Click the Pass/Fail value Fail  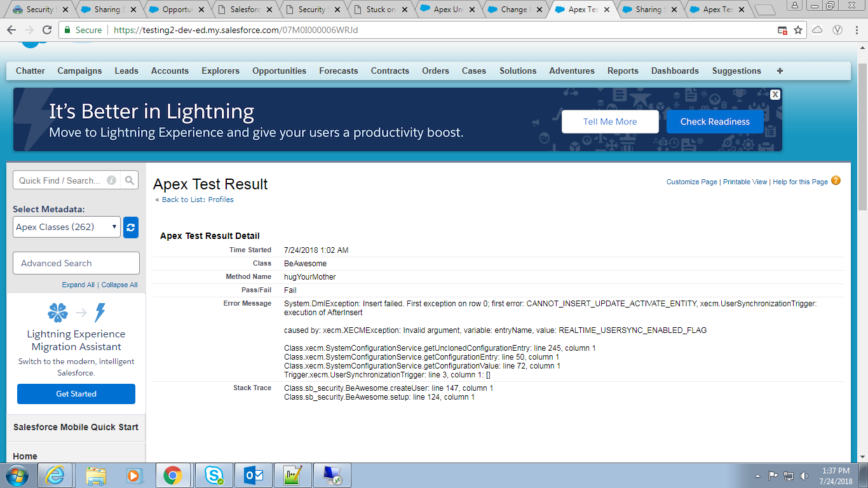290,290
